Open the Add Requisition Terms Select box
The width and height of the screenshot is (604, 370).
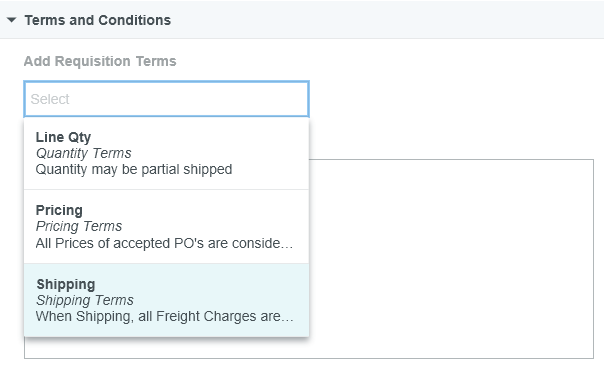click(166, 99)
